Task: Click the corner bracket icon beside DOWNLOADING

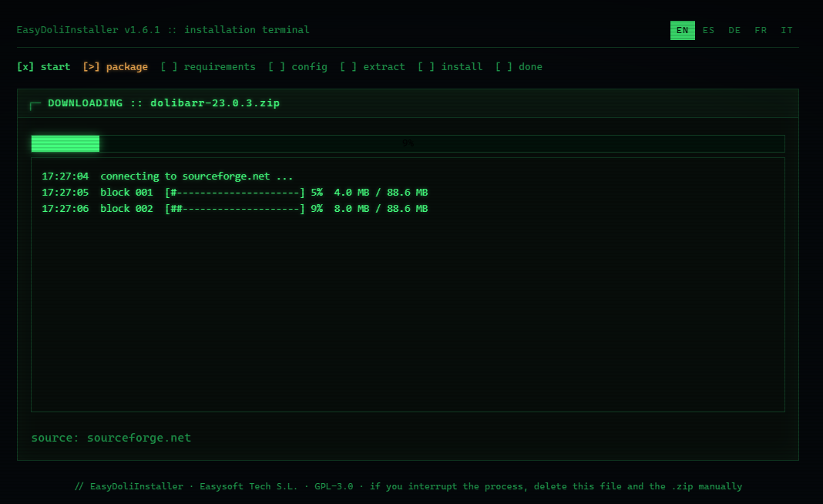Action: click(x=35, y=106)
